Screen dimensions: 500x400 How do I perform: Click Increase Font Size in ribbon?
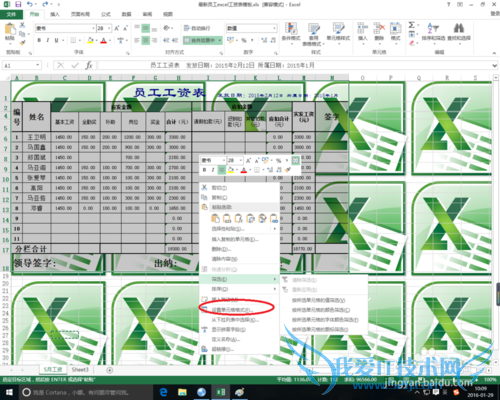(117, 28)
